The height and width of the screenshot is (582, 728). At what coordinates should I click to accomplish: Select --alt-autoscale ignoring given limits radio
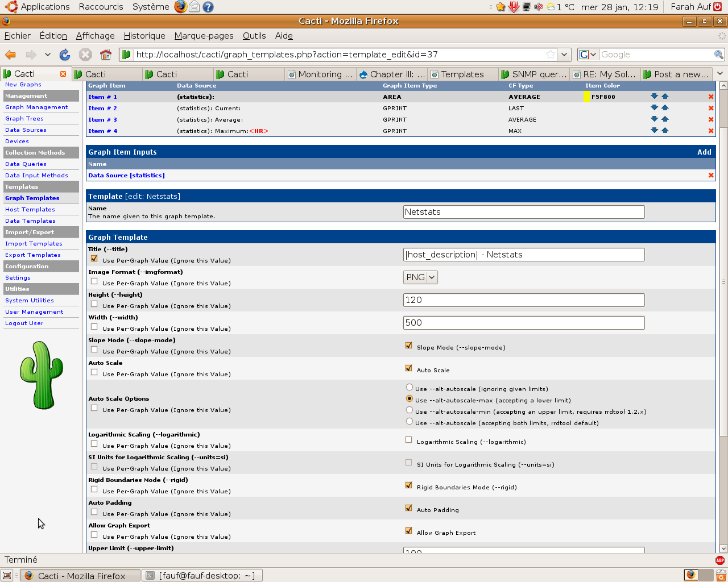pos(409,388)
